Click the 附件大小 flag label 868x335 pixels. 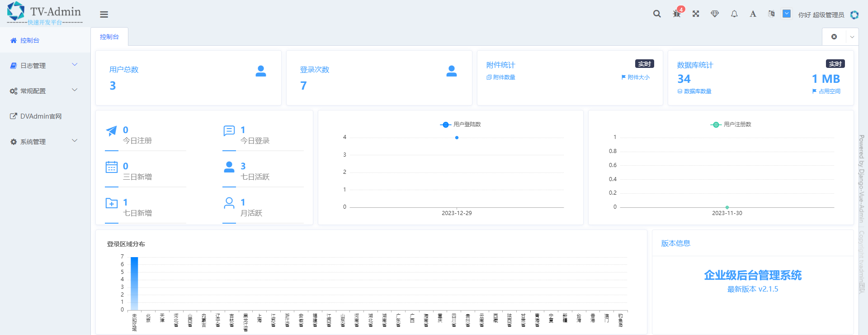point(636,77)
